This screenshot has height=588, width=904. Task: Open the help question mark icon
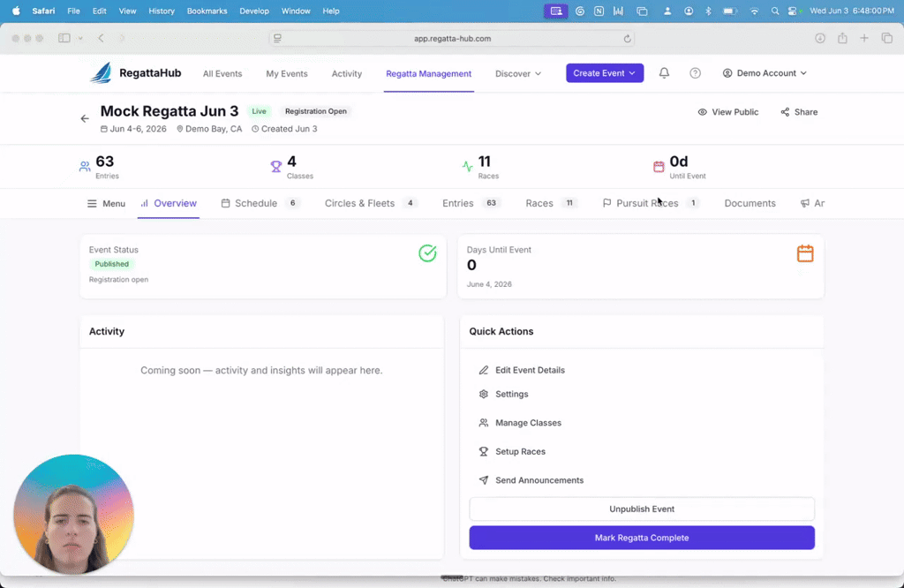[x=696, y=73]
